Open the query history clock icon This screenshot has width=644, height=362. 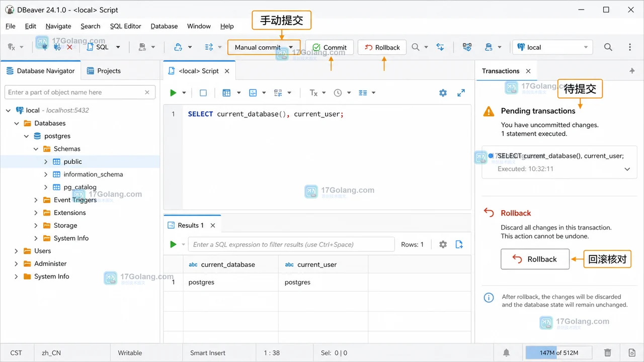click(338, 93)
